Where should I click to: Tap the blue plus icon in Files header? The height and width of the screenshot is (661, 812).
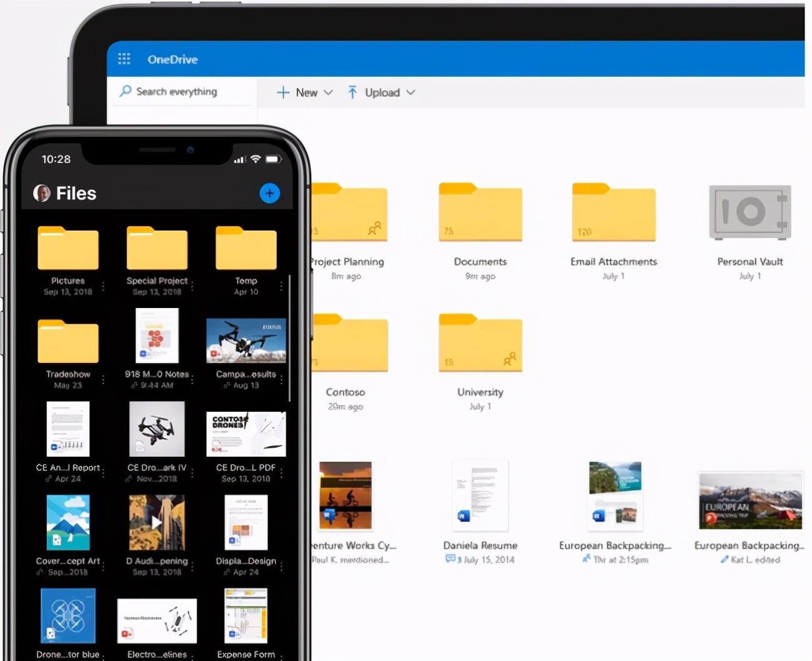coord(269,193)
